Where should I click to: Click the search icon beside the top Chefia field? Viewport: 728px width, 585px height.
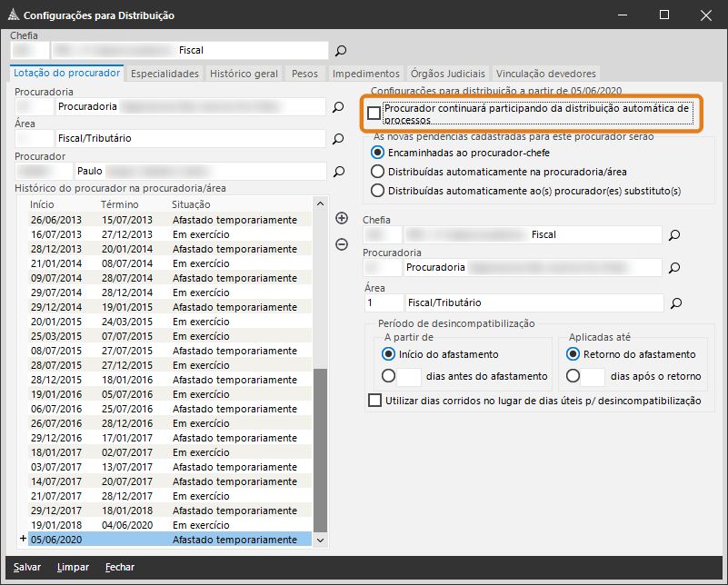click(341, 50)
